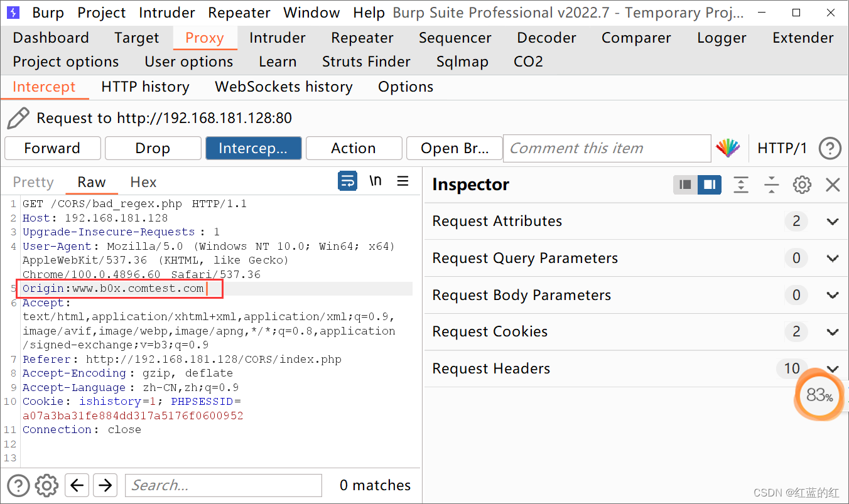
Task: Open the Project menu
Action: [x=102, y=13]
